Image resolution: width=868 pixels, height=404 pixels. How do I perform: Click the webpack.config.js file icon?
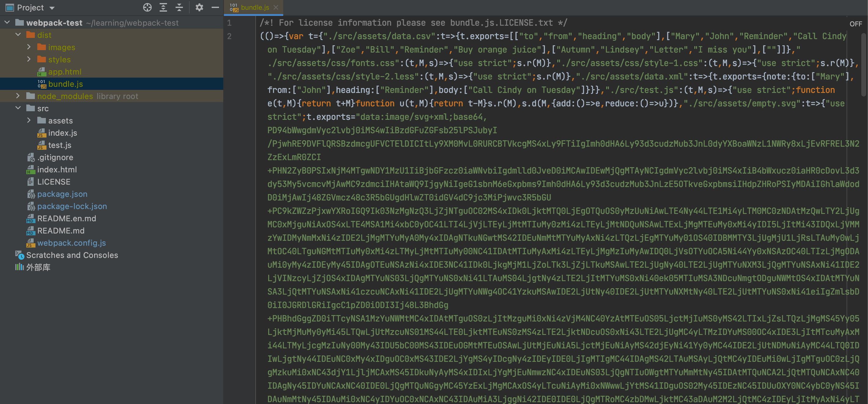click(31, 243)
